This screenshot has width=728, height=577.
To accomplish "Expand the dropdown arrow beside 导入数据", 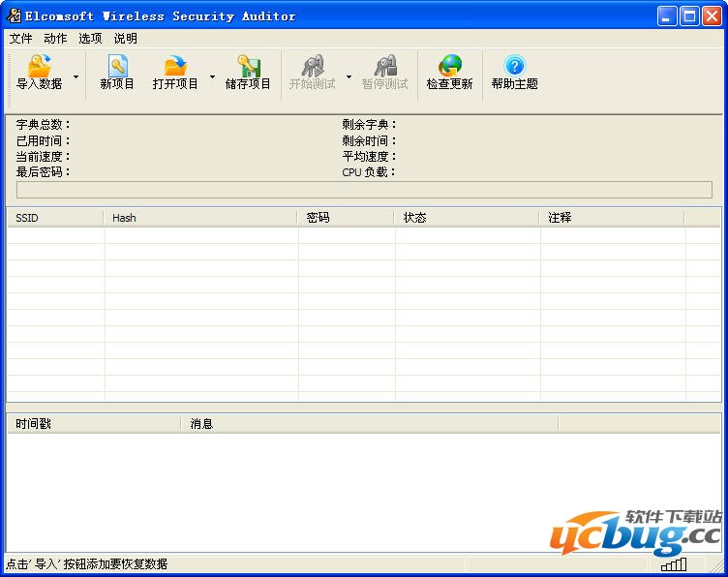I will click(x=76, y=76).
